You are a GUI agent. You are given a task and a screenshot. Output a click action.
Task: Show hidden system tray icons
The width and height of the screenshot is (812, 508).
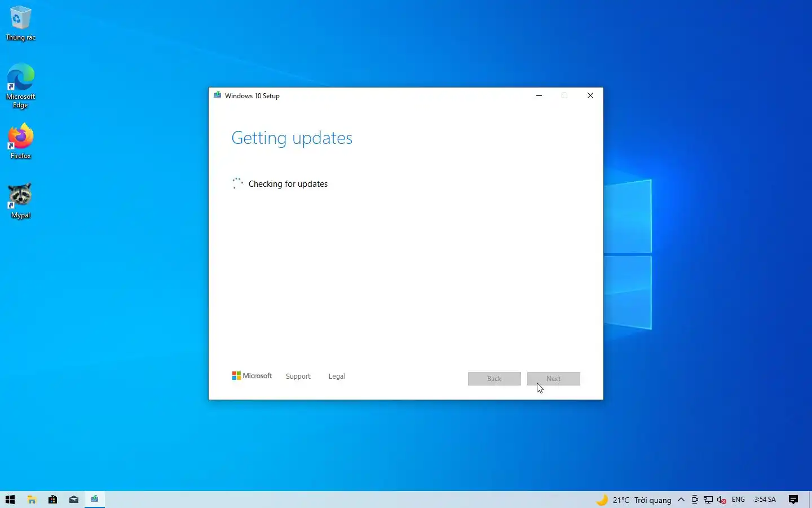(681, 500)
